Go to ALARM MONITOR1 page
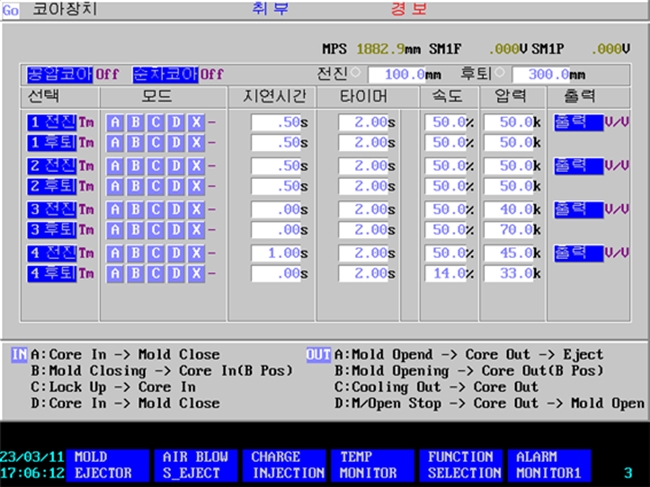Image resolution: width=650 pixels, height=487 pixels. [549, 464]
